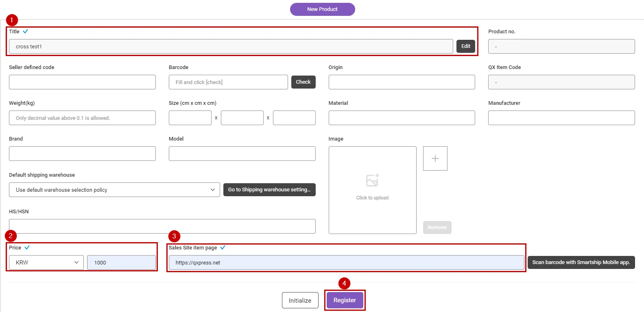Click the 'Click to upload' text

tap(372, 198)
